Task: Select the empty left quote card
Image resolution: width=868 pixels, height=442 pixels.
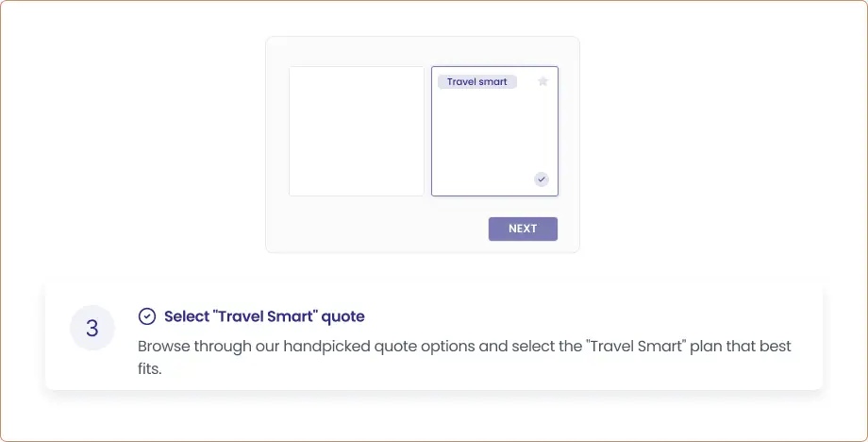Action: click(357, 131)
